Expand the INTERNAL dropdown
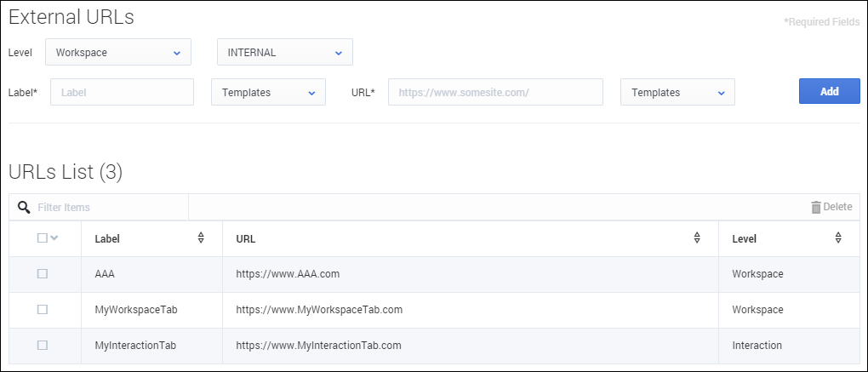The image size is (868, 372). 285,52
